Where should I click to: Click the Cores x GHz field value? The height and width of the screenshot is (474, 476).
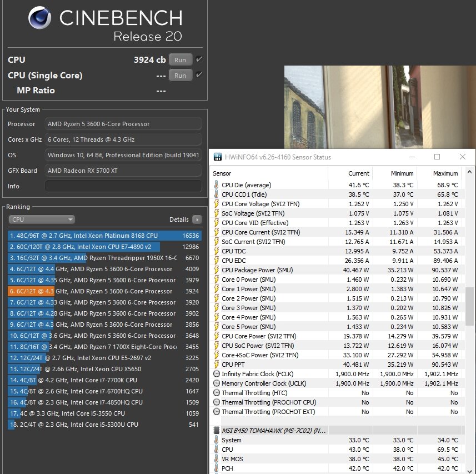click(x=123, y=139)
